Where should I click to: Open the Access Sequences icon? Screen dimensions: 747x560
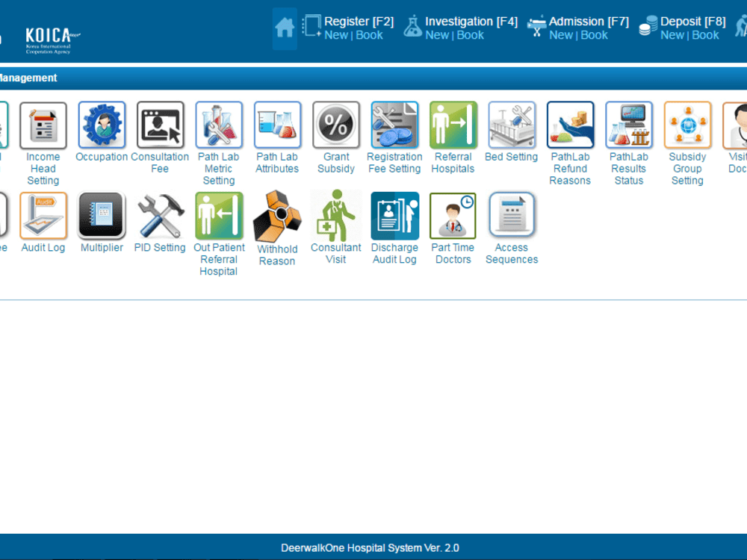click(x=512, y=216)
